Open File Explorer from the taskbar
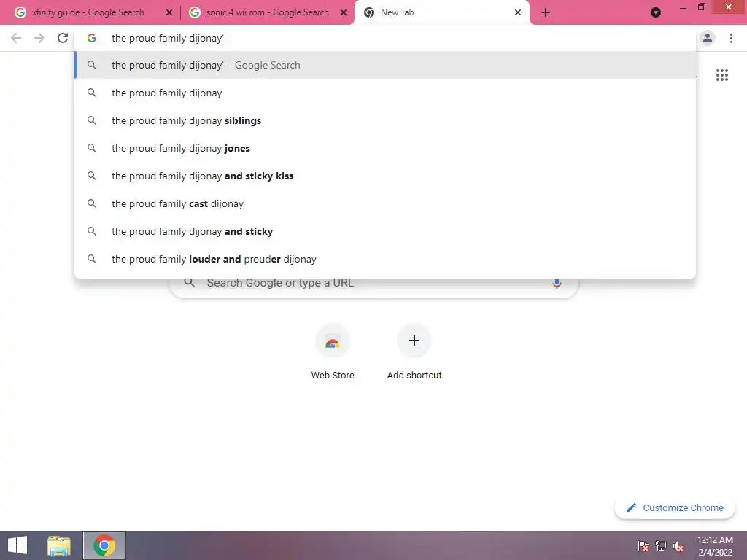 pos(59,545)
